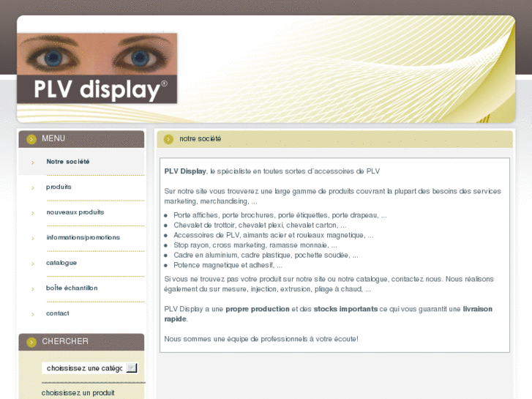Open the 'Notre société' menu item

[68, 162]
